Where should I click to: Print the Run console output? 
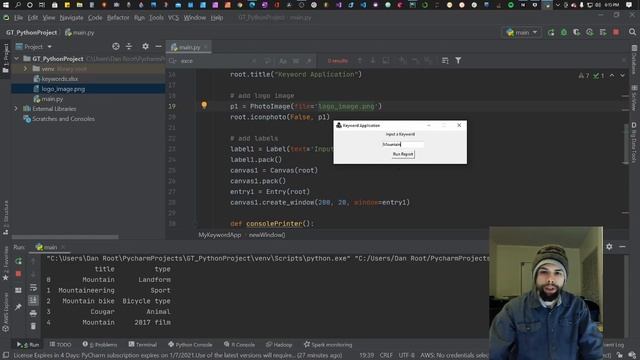(33, 313)
